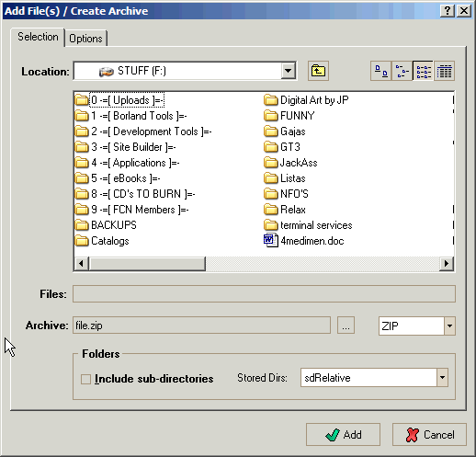The image size is (476, 457).
Task: Switch to small icons view
Action: click(x=402, y=71)
